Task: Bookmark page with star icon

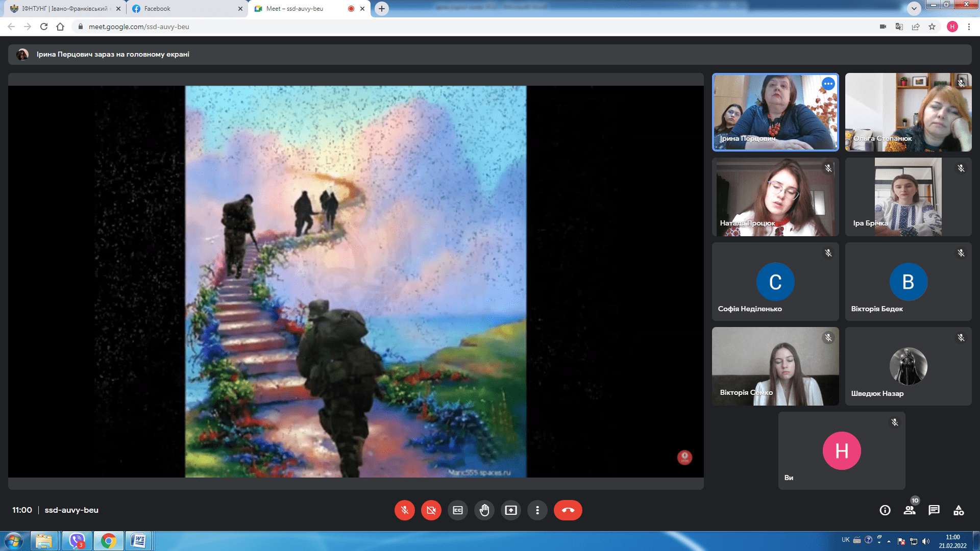Action: [x=932, y=27]
